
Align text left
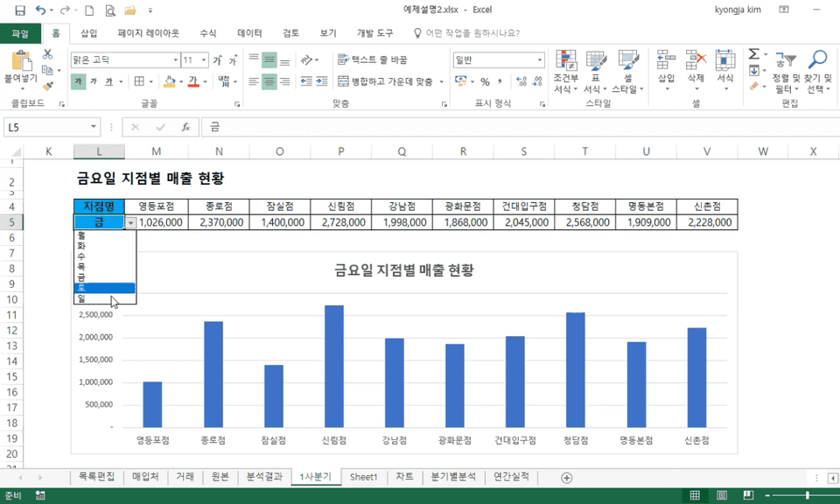click(x=254, y=81)
